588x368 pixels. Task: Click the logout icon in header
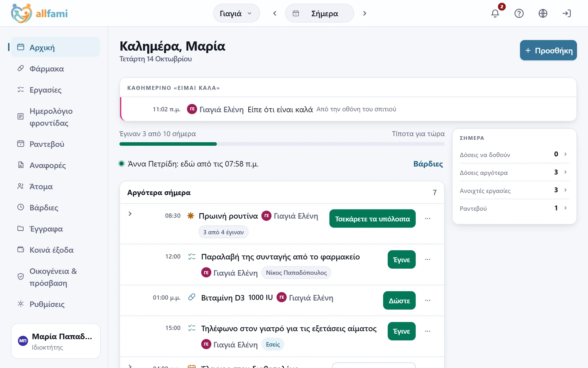click(x=567, y=13)
